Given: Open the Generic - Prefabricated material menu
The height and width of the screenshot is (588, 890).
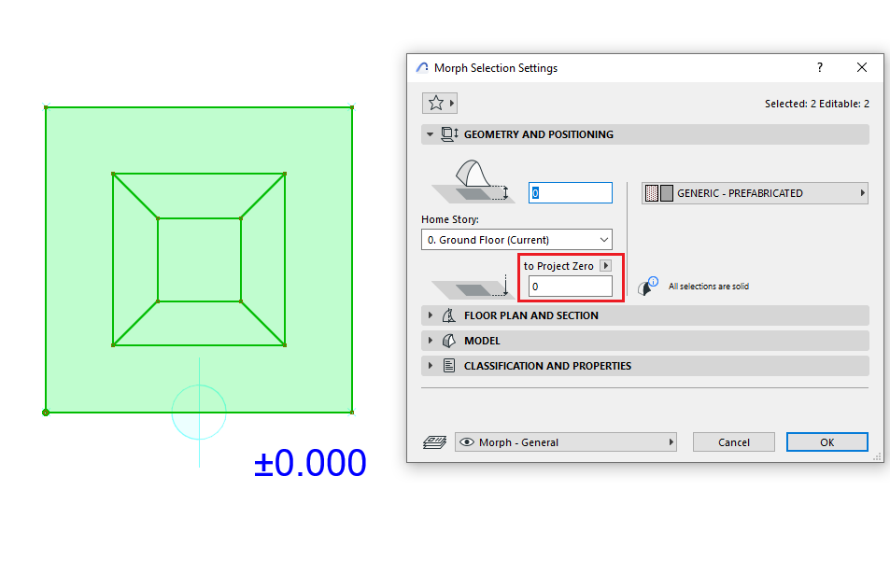Looking at the screenshot, I should click(755, 193).
